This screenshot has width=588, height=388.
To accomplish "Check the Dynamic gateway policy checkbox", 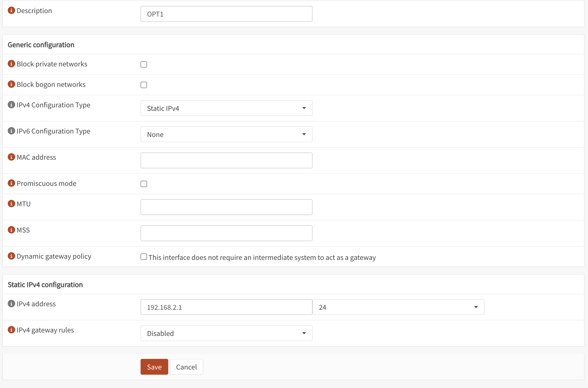I will (x=144, y=257).
